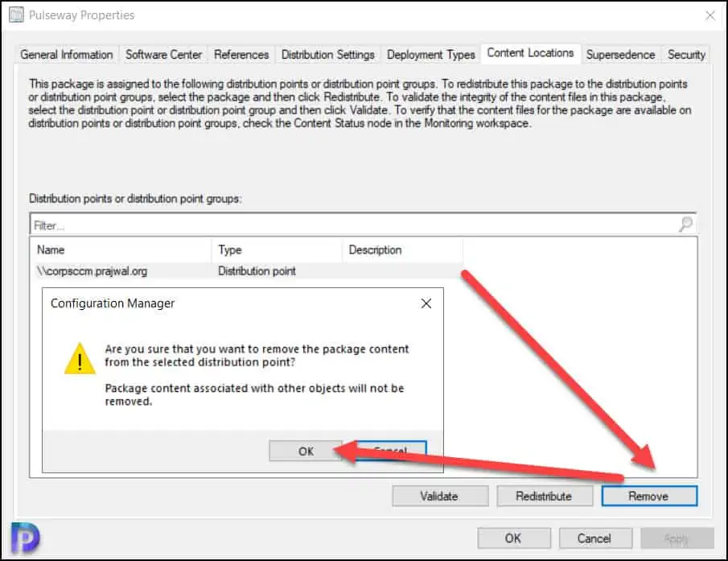Click OK in Pulseway Properties window
728x561 pixels.
(x=513, y=538)
